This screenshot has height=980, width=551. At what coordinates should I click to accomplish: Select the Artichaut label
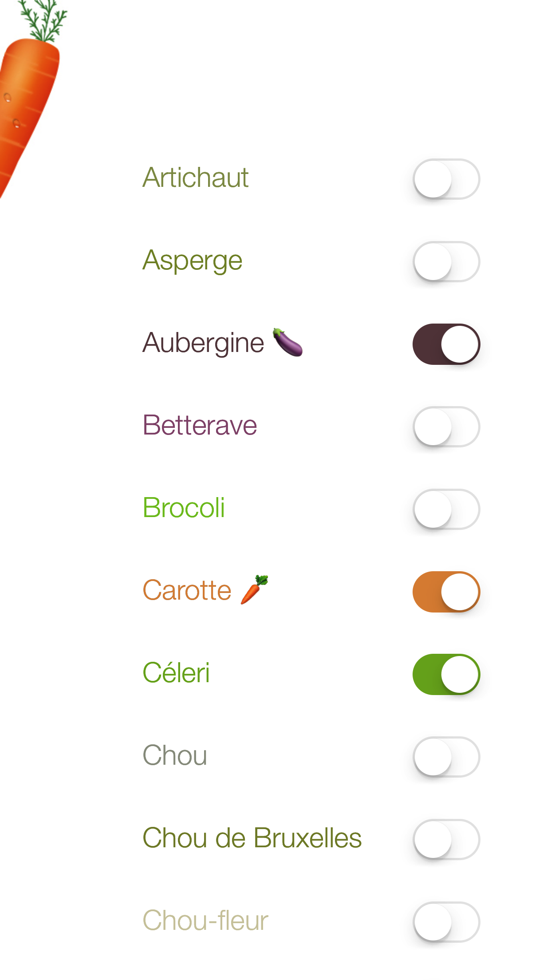click(195, 178)
